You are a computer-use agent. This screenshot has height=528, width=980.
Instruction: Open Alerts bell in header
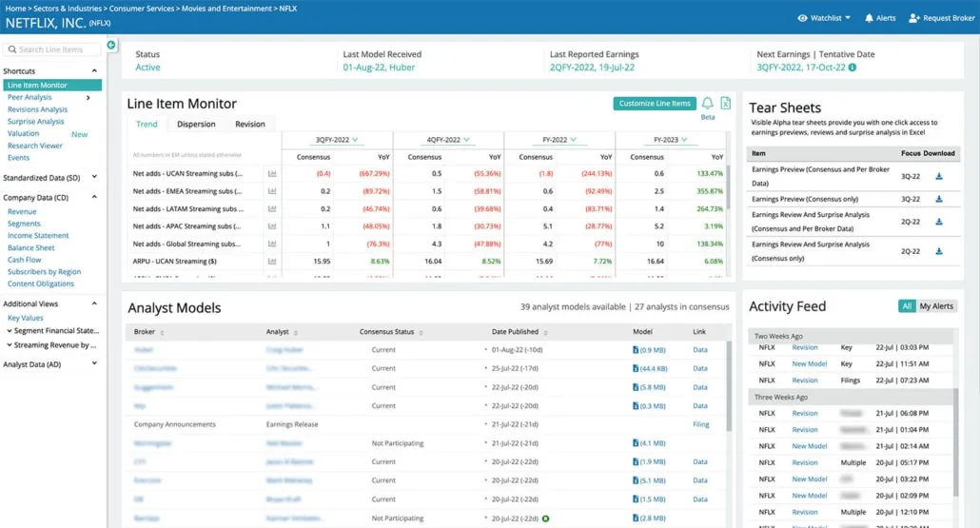(x=869, y=18)
